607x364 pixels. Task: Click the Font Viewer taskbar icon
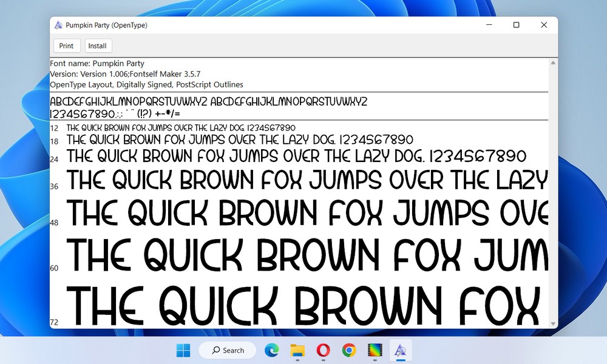tap(400, 350)
